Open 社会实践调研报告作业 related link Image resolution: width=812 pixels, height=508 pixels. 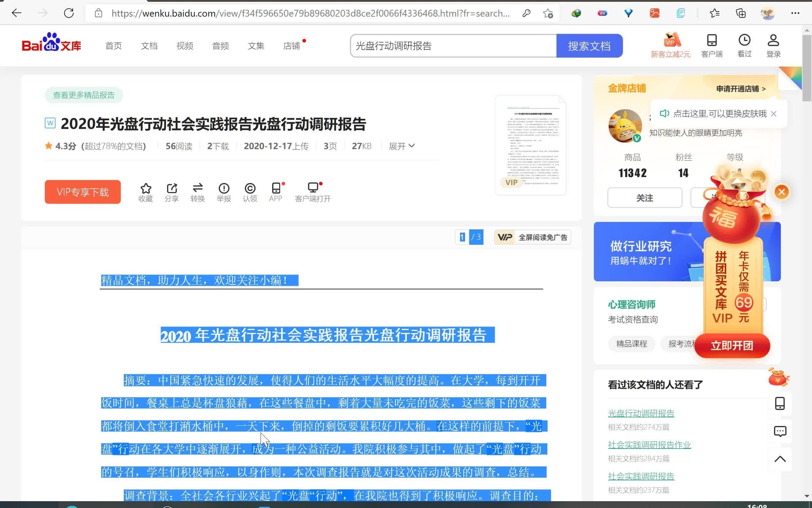pyautogui.click(x=649, y=445)
